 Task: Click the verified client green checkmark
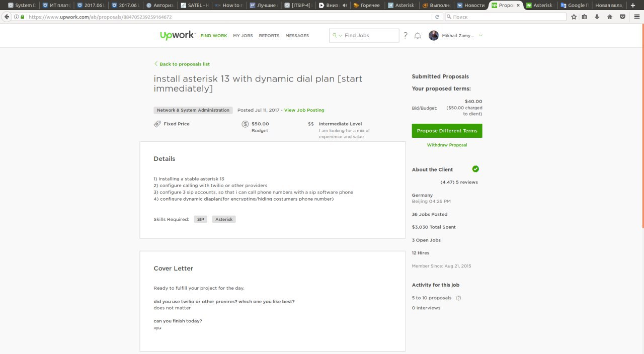475,169
